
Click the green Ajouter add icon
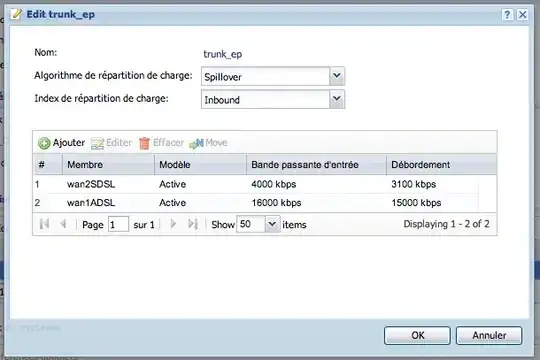point(44,143)
